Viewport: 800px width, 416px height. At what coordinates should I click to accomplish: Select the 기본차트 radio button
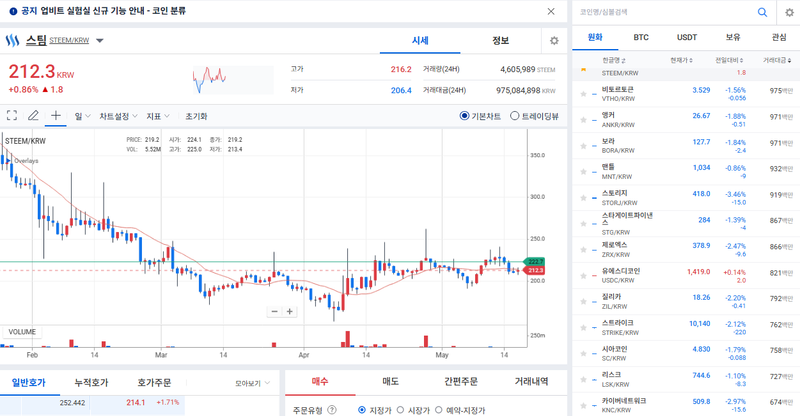(464, 116)
